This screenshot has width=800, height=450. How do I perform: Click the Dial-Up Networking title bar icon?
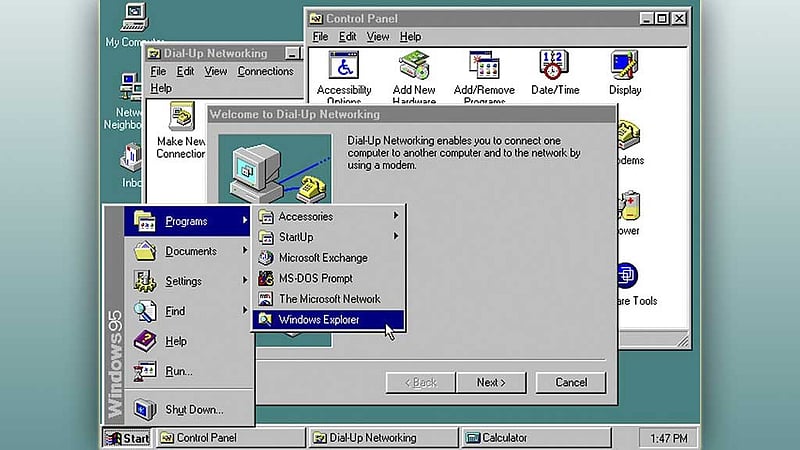154,54
